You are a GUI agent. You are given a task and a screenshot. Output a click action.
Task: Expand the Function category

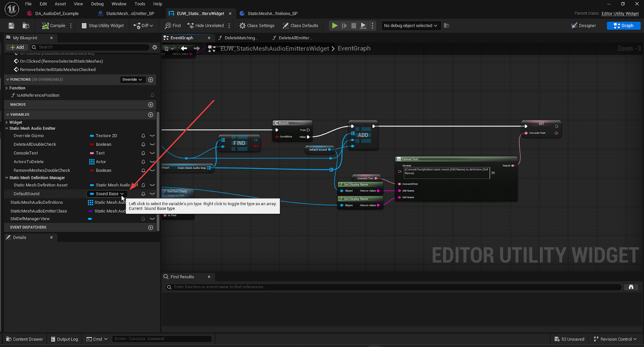click(x=7, y=88)
